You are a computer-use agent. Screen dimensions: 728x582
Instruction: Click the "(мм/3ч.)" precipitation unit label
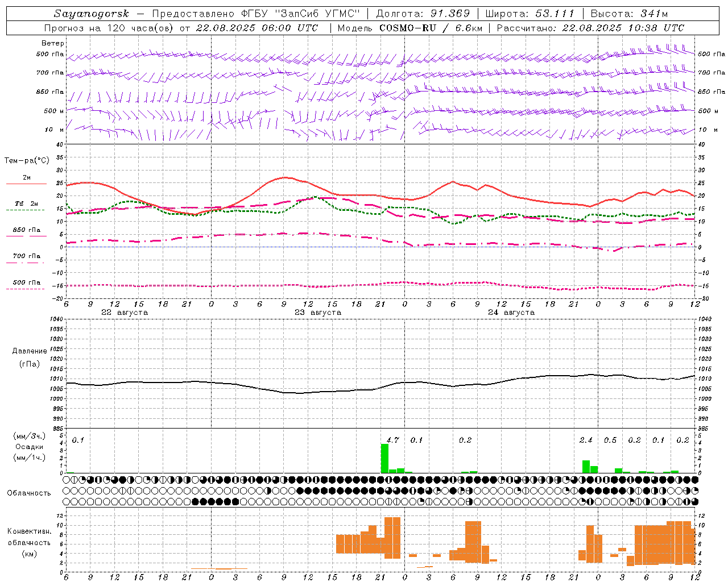click(30, 436)
